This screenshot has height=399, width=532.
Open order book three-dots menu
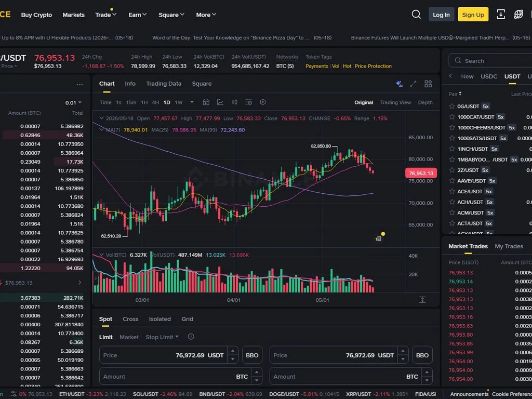[x=79, y=85]
